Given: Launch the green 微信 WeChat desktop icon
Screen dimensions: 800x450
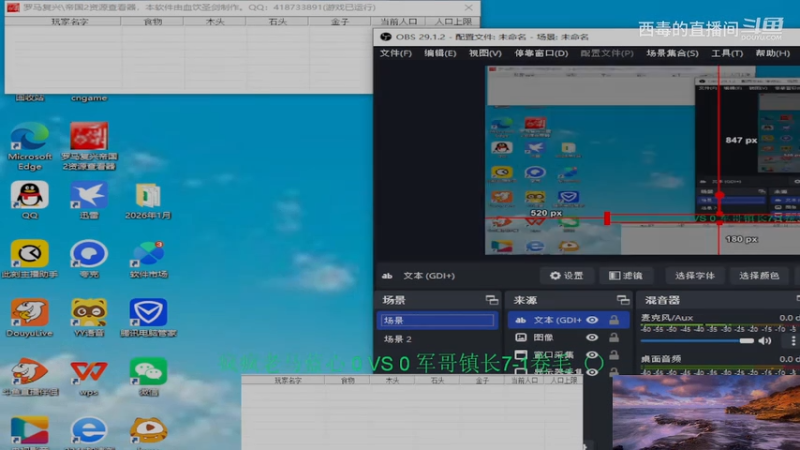Looking at the screenshot, I should click(x=148, y=377).
